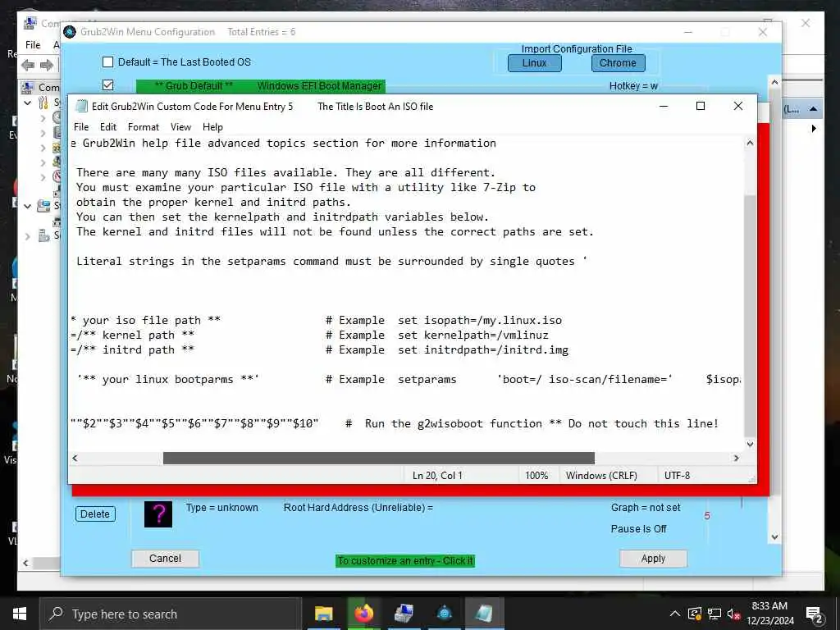Image resolution: width=840 pixels, height=630 pixels.
Task: Select the Computer Management root tree icon
Action: (x=28, y=87)
